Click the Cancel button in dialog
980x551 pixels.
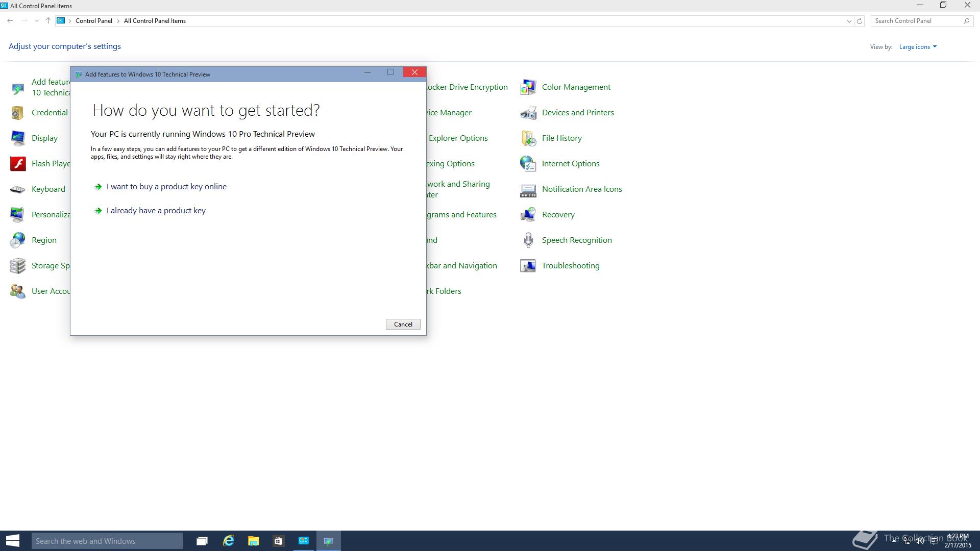coord(403,324)
